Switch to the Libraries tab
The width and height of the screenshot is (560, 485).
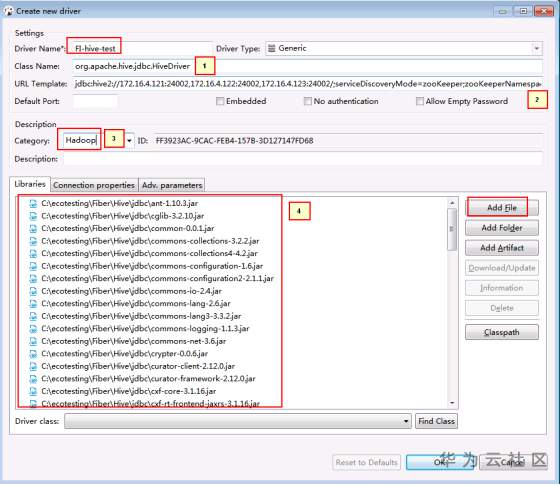coord(30,184)
